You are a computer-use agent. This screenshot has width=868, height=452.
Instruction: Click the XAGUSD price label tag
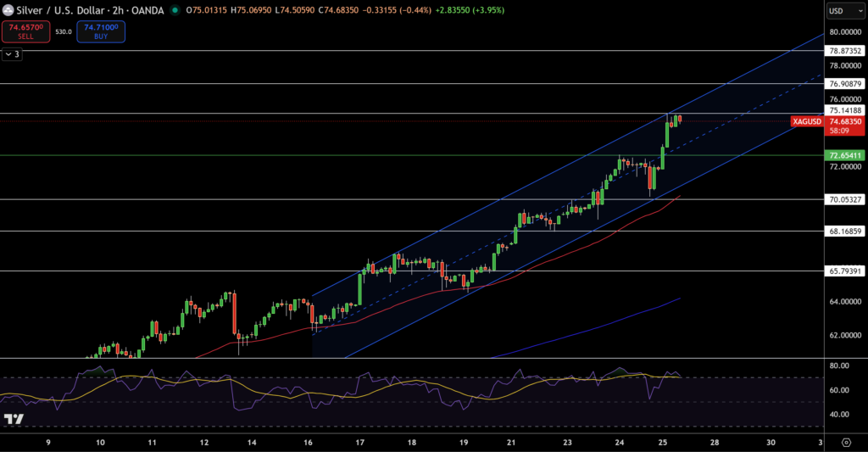click(806, 121)
